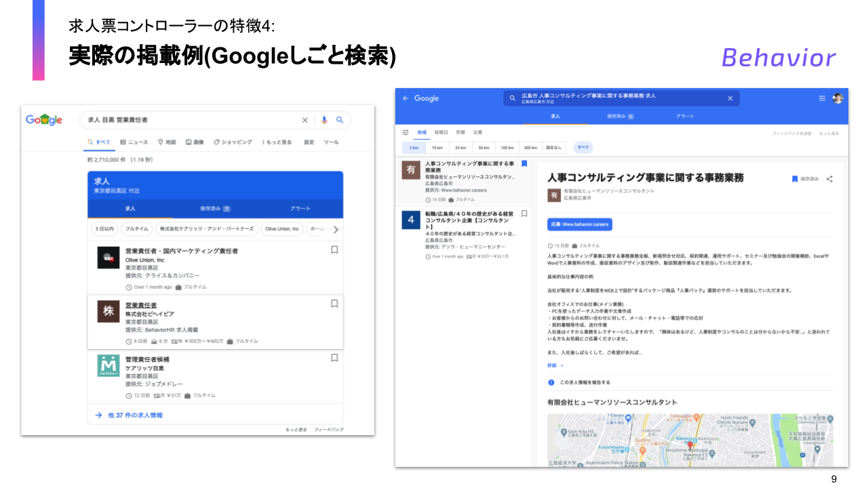The height and width of the screenshot is (488, 868).
Task: Select the 指定なし distance option
Action: pyautogui.click(x=554, y=147)
